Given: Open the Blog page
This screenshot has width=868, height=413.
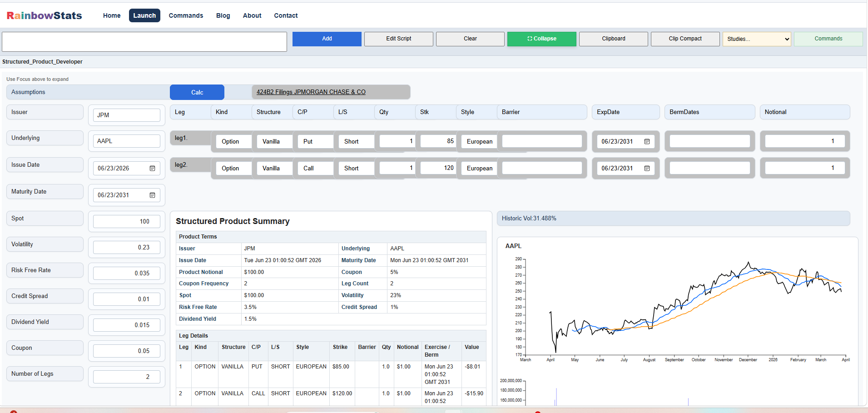Looking at the screenshot, I should tap(223, 15).
